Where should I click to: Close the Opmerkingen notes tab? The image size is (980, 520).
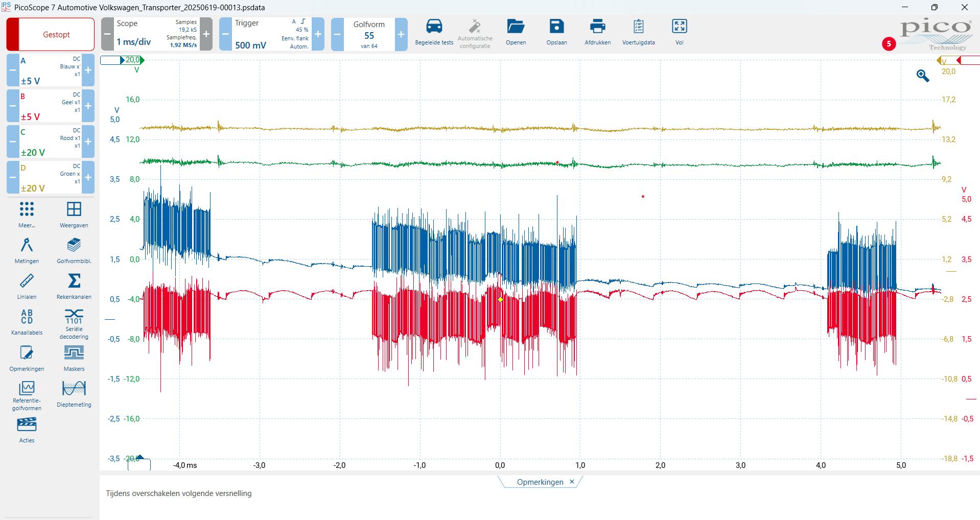pyautogui.click(x=572, y=482)
